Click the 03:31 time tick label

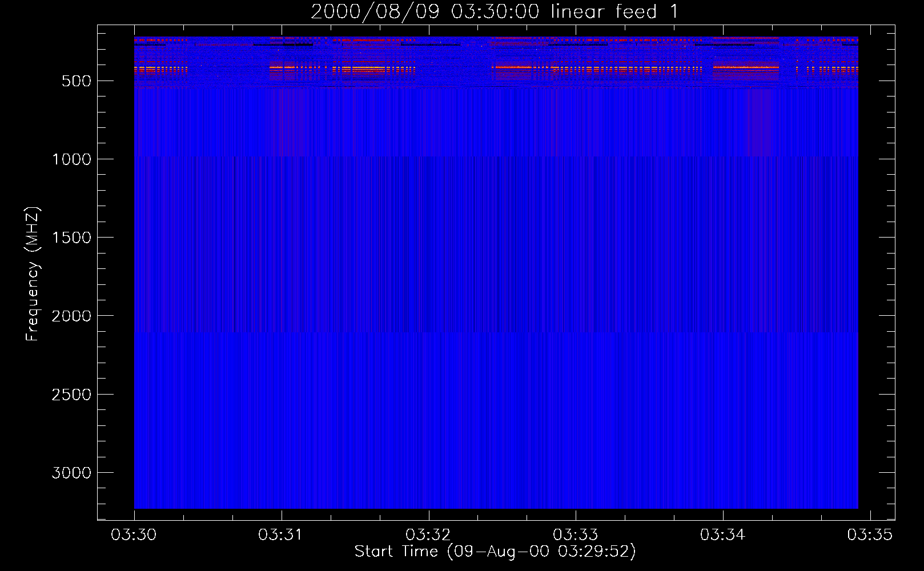(280, 535)
